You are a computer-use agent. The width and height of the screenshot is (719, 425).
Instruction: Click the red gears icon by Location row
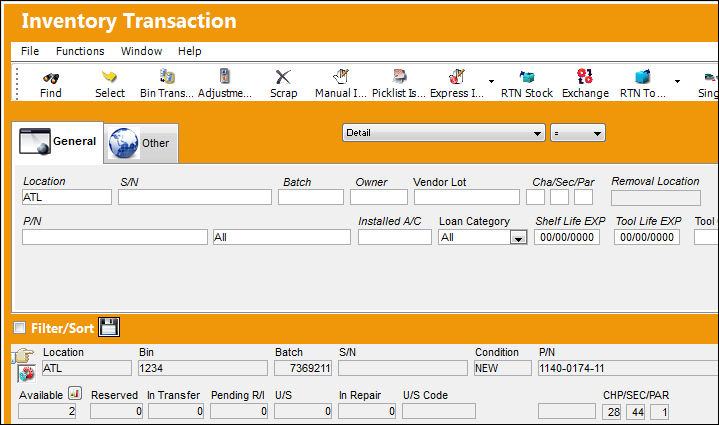pos(26,374)
